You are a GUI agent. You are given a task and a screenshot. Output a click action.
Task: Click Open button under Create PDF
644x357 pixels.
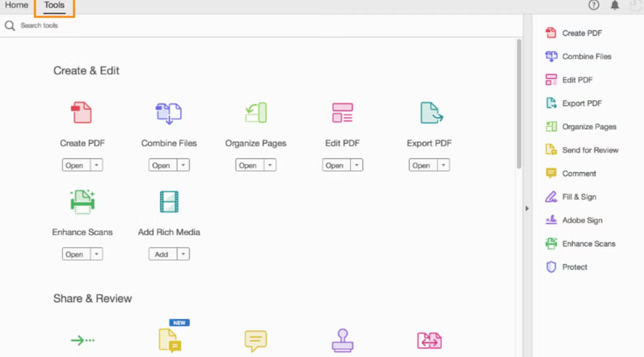pyautogui.click(x=76, y=165)
